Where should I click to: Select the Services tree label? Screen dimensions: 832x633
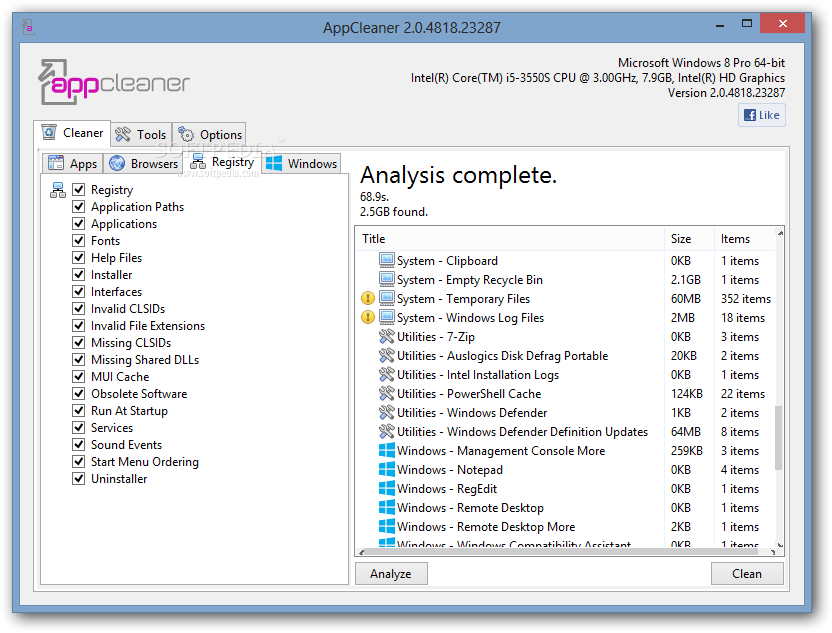coord(112,428)
